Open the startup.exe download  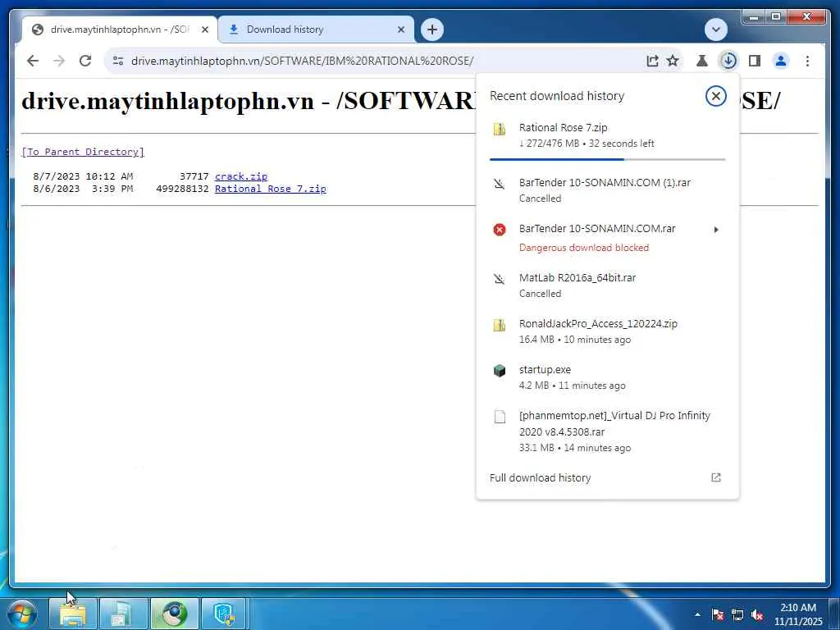click(x=608, y=377)
